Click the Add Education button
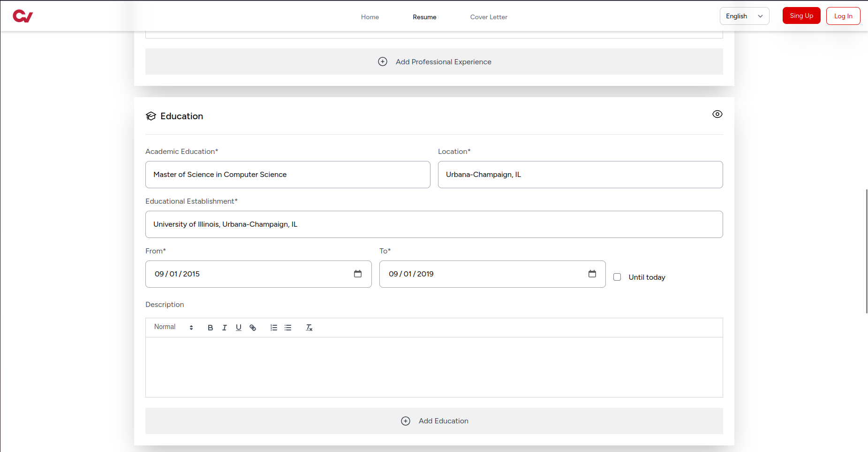This screenshot has height=452, width=868. point(434,421)
